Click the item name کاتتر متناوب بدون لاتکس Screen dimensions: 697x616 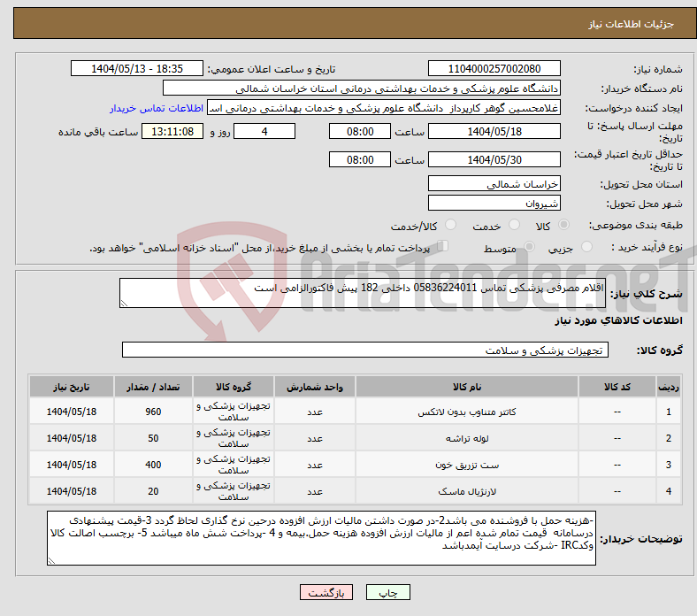coord(467,412)
